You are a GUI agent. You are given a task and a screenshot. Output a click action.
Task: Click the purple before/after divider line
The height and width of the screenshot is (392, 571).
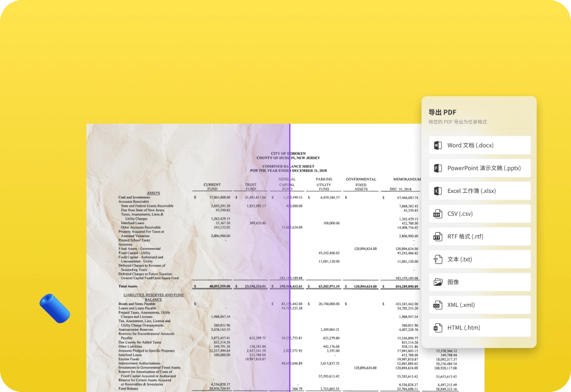[x=290, y=258]
